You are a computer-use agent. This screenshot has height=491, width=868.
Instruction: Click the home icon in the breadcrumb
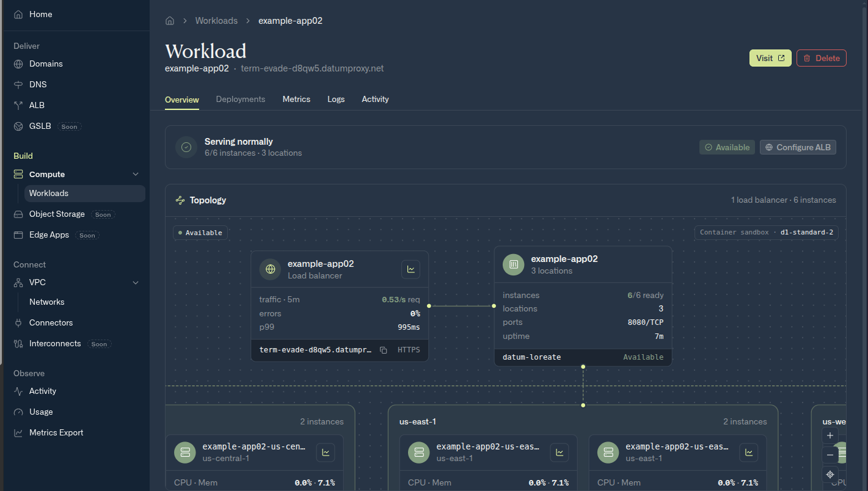coord(170,21)
